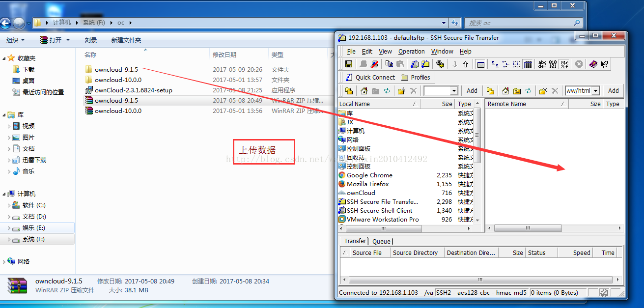The width and height of the screenshot is (644, 308).
Task: Switch to List view
Action: [x=517, y=64]
